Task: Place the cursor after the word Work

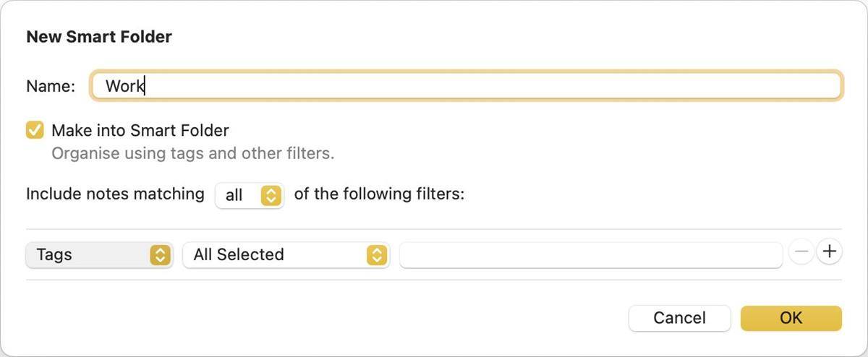Action: point(146,86)
